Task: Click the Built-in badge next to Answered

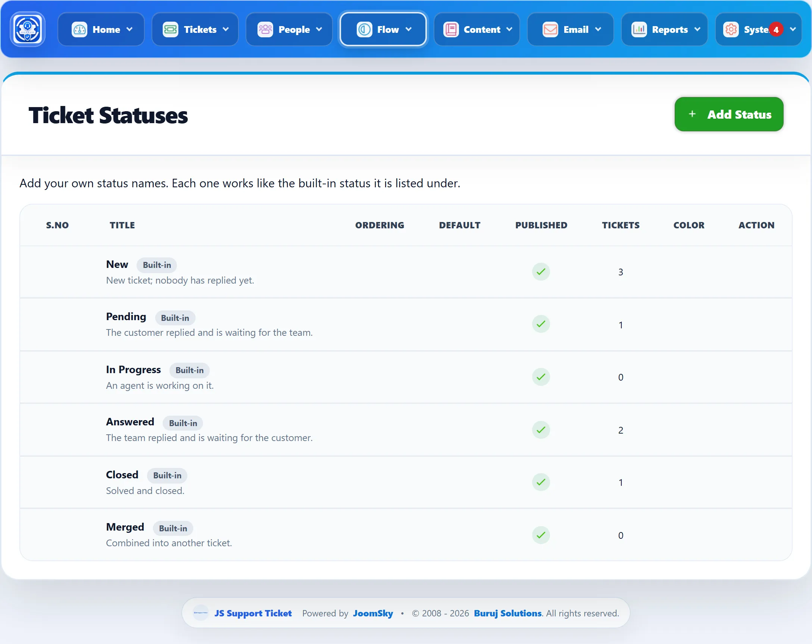Action: (183, 423)
